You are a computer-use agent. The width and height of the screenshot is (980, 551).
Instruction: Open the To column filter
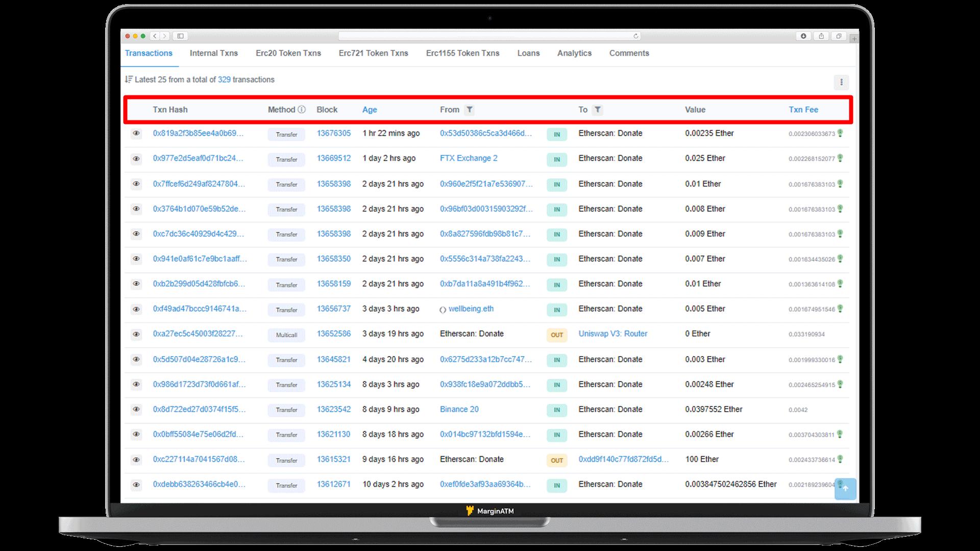pos(598,110)
